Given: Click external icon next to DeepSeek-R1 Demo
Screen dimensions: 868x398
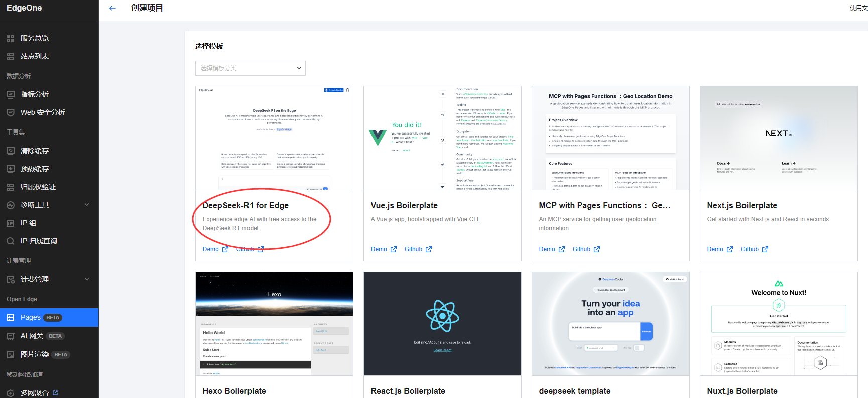Looking at the screenshot, I should coord(225,249).
